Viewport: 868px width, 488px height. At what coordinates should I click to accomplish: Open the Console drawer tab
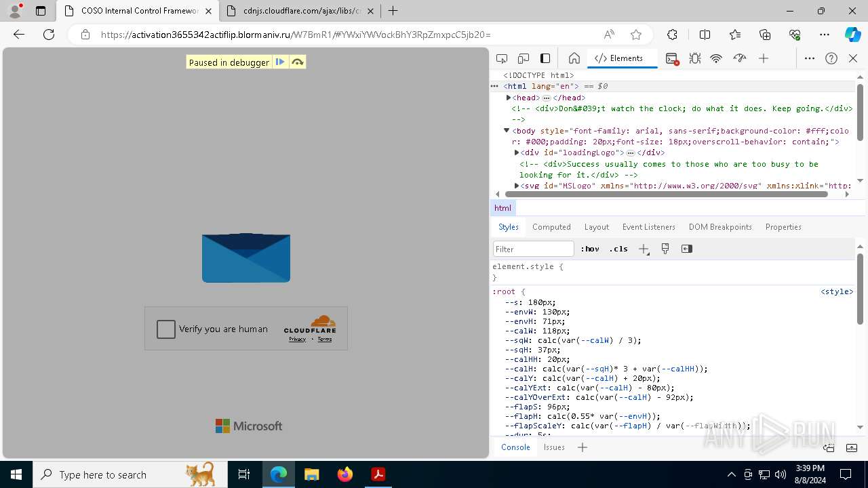pyautogui.click(x=515, y=447)
